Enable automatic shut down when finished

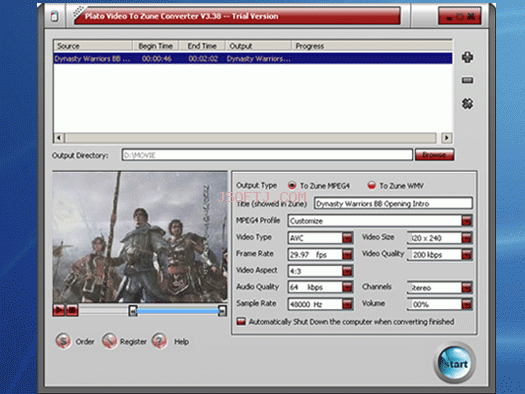(241, 322)
